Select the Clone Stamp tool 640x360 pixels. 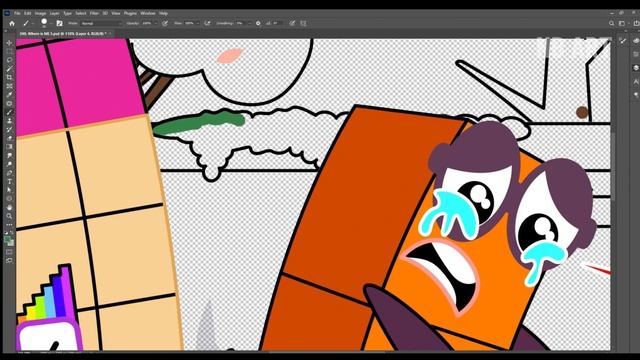(9, 121)
